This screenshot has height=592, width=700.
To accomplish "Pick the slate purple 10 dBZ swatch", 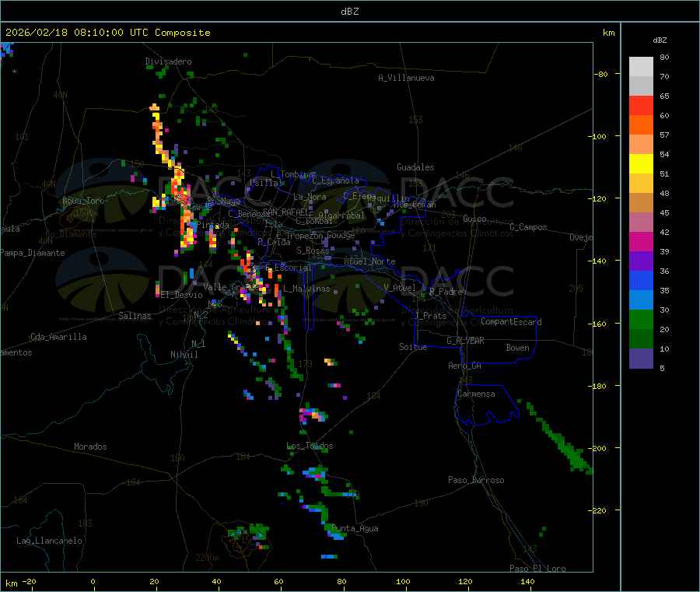I will click(641, 359).
